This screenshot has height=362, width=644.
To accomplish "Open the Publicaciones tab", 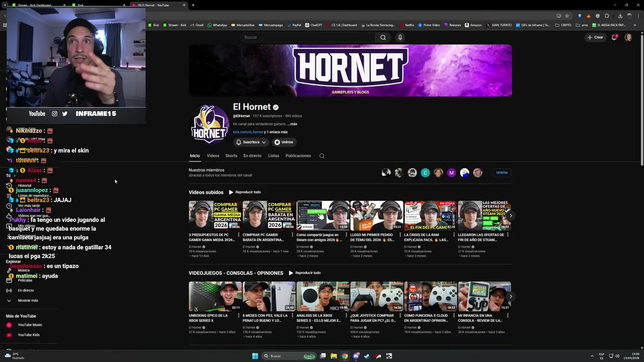I will tap(298, 156).
